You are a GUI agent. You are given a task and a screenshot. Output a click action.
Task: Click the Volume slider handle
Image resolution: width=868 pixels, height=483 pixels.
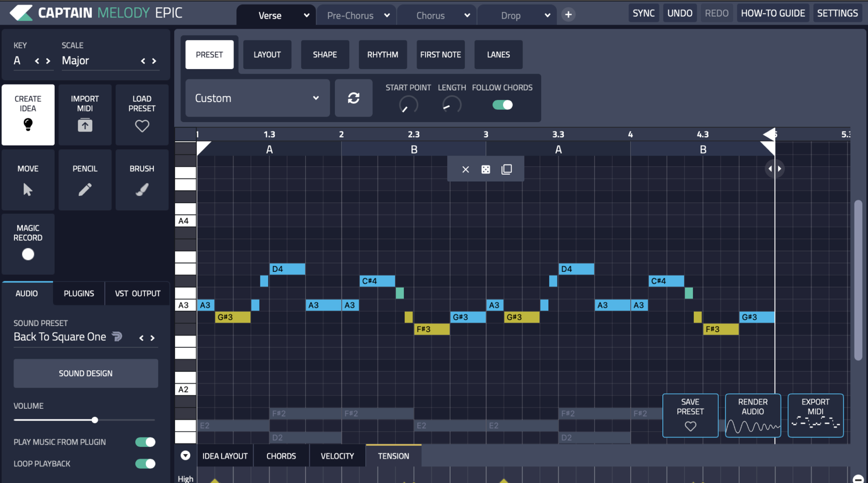coord(95,420)
